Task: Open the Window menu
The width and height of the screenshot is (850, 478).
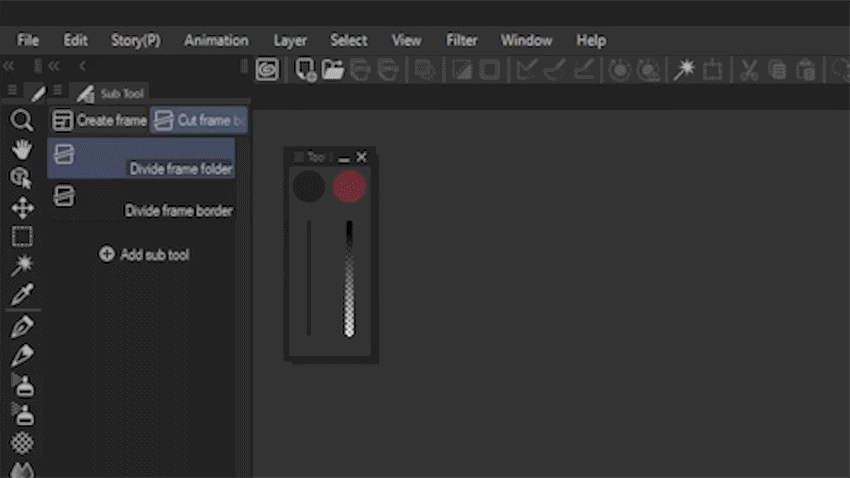Action: pyautogui.click(x=526, y=41)
